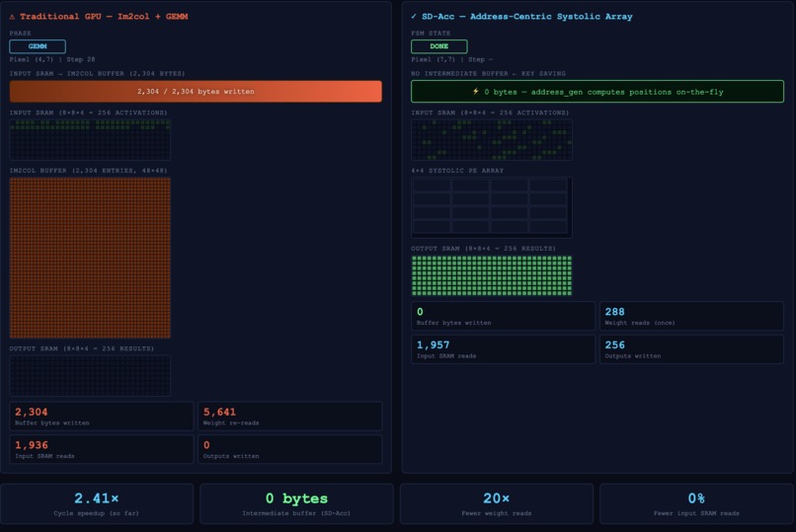Click the 4x4 systolic PE array

[x=492, y=207]
